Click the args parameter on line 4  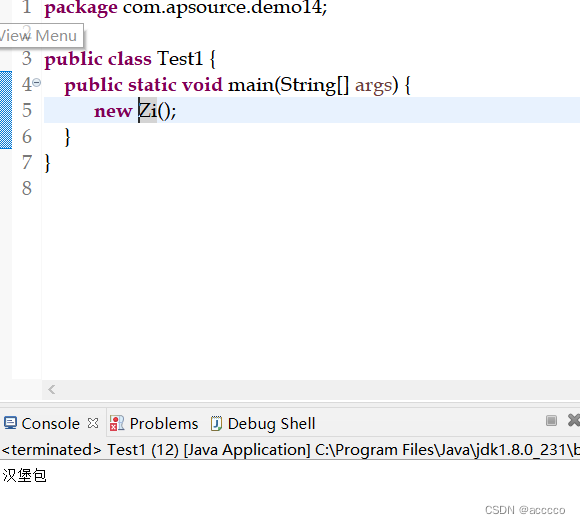[x=373, y=86]
